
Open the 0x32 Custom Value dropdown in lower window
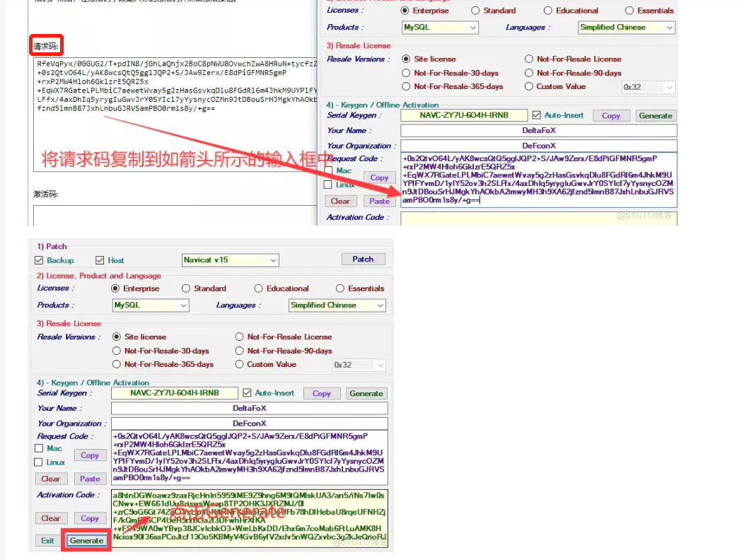(359, 365)
